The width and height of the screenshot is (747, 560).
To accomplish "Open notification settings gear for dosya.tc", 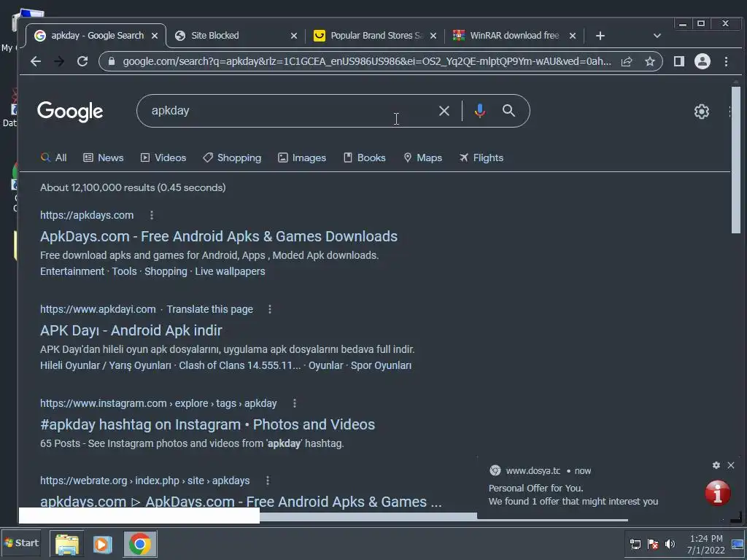I will 716,465.
